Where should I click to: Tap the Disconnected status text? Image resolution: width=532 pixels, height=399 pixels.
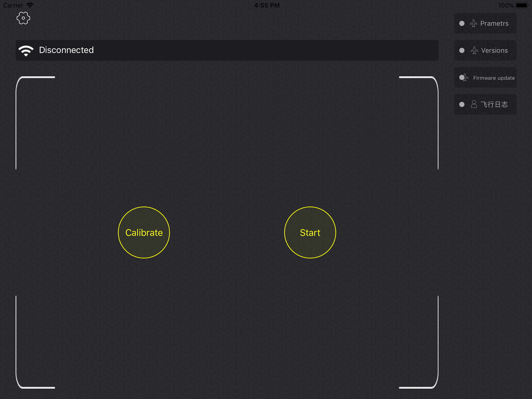click(66, 50)
